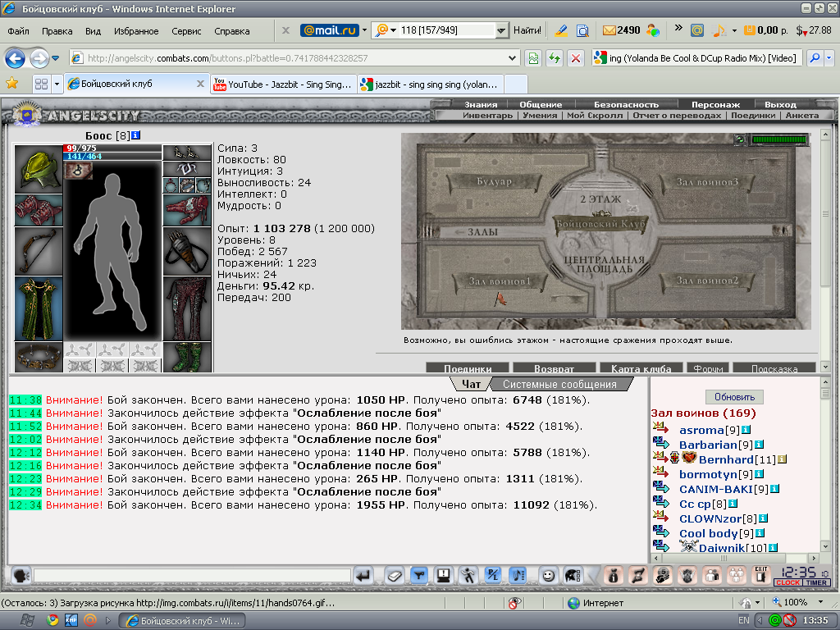Open info icon next to Боос name

(x=136, y=135)
